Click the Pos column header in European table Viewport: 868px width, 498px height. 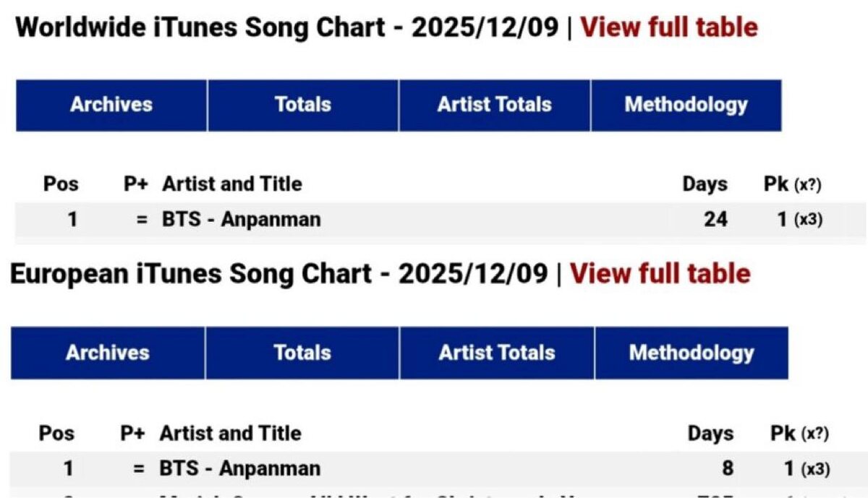click(x=56, y=434)
